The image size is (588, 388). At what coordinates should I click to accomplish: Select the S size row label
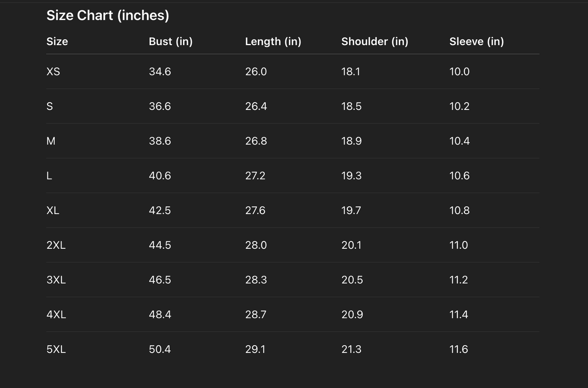pos(50,106)
